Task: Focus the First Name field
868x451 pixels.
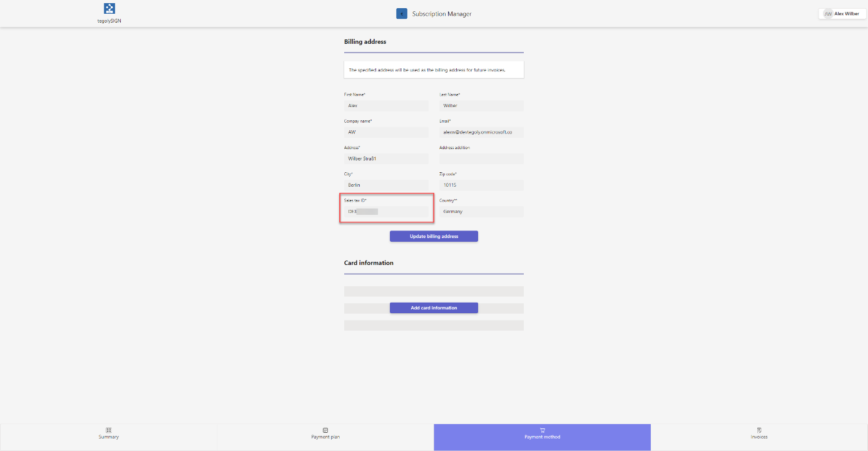Action: pos(386,106)
